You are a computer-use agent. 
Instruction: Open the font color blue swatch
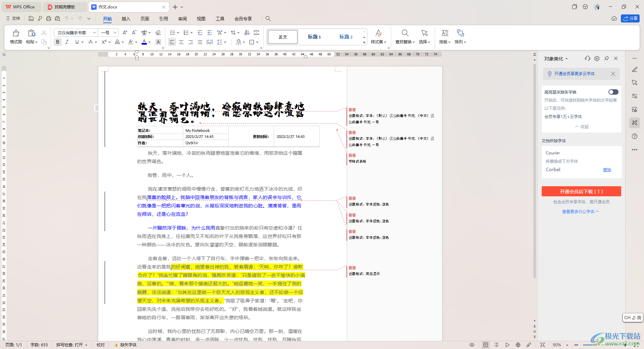pos(144,42)
